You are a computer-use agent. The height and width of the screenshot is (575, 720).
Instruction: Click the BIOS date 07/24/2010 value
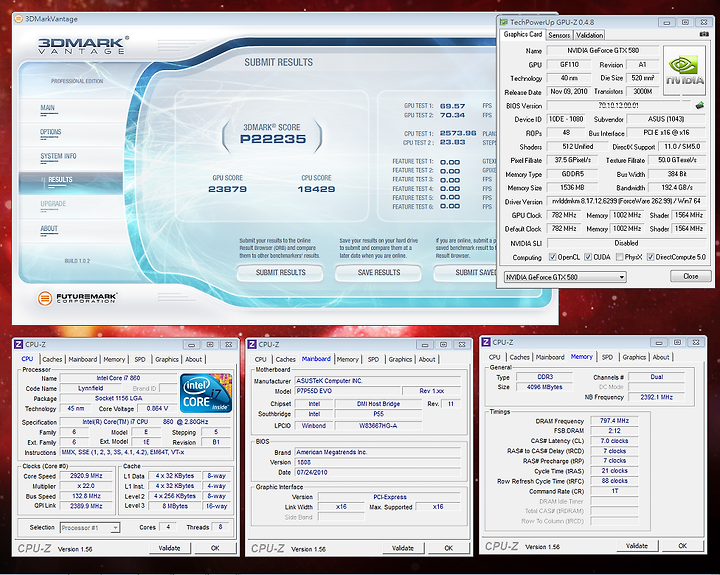click(377, 472)
